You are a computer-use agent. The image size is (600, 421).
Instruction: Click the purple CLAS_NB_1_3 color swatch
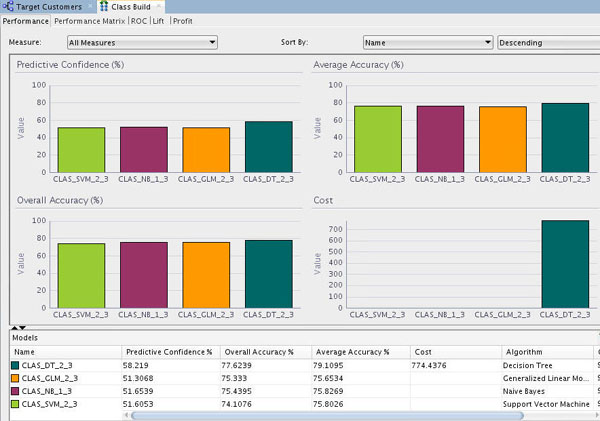[x=17, y=390]
